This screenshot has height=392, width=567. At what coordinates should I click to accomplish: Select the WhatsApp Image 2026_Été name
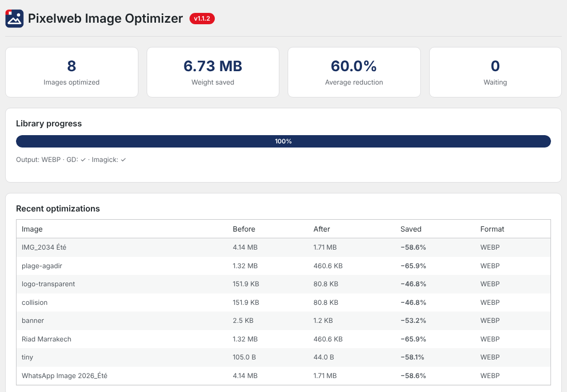pyautogui.click(x=65, y=375)
